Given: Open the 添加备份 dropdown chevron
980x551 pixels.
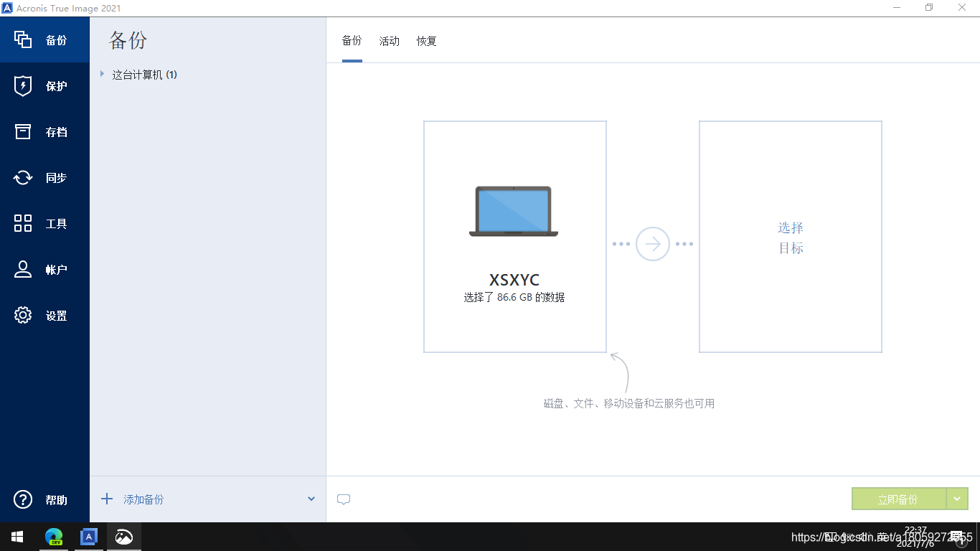Looking at the screenshot, I should [311, 499].
